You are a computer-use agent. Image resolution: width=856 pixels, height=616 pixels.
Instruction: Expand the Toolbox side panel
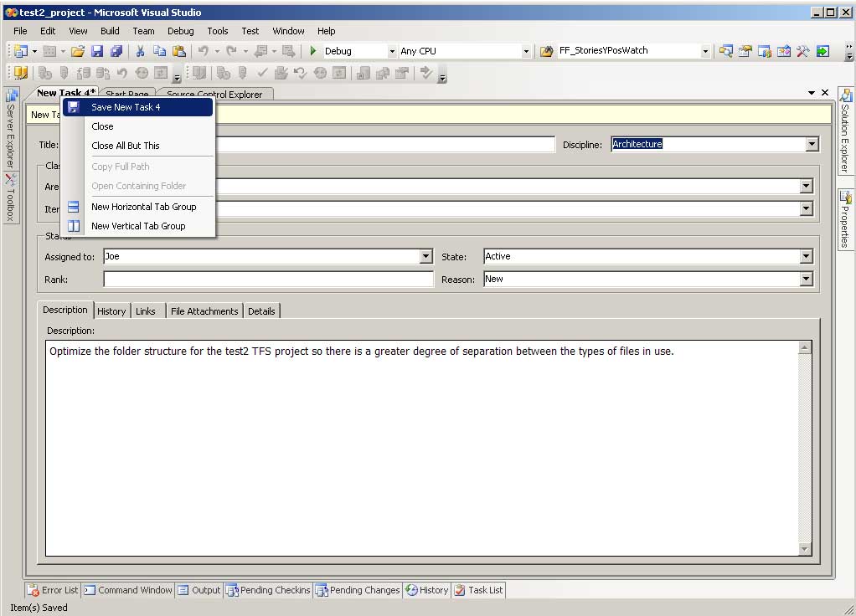click(11, 198)
